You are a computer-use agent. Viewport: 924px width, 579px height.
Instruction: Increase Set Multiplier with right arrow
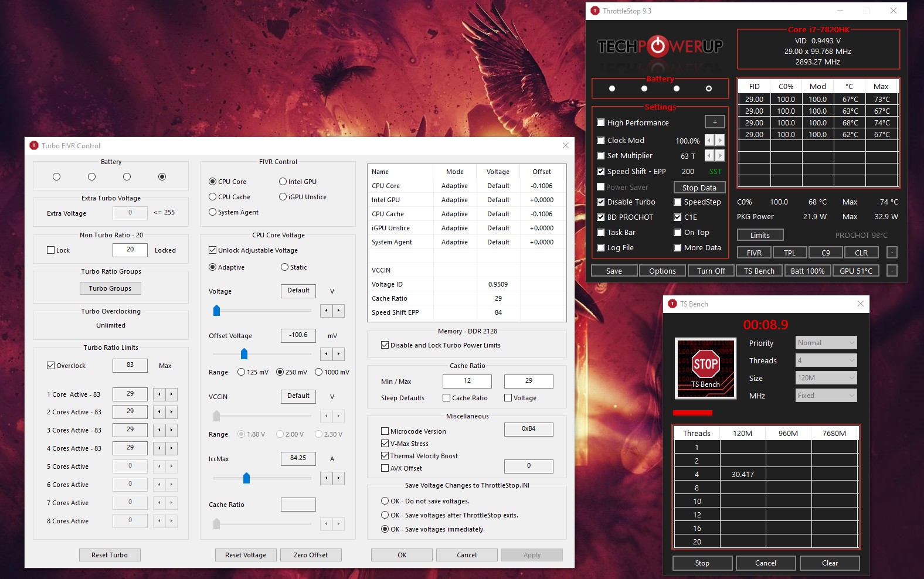(720, 156)
